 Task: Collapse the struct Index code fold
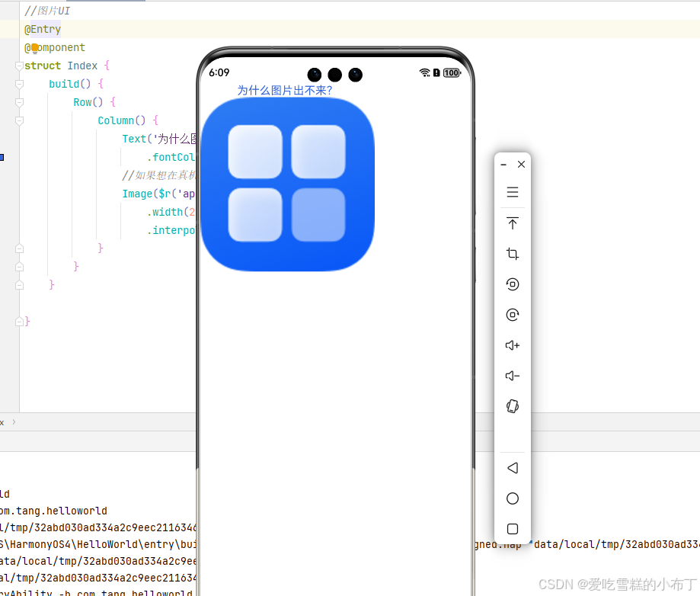19,66
